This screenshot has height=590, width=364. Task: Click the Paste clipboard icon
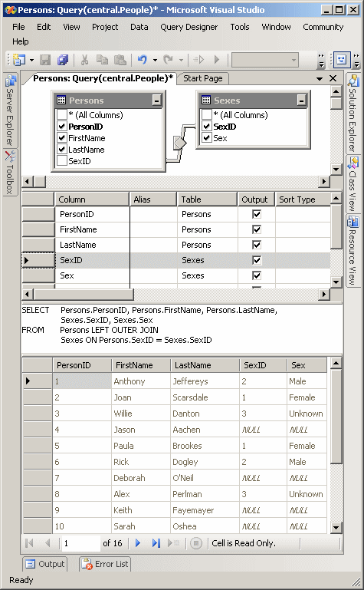point(120,59)
